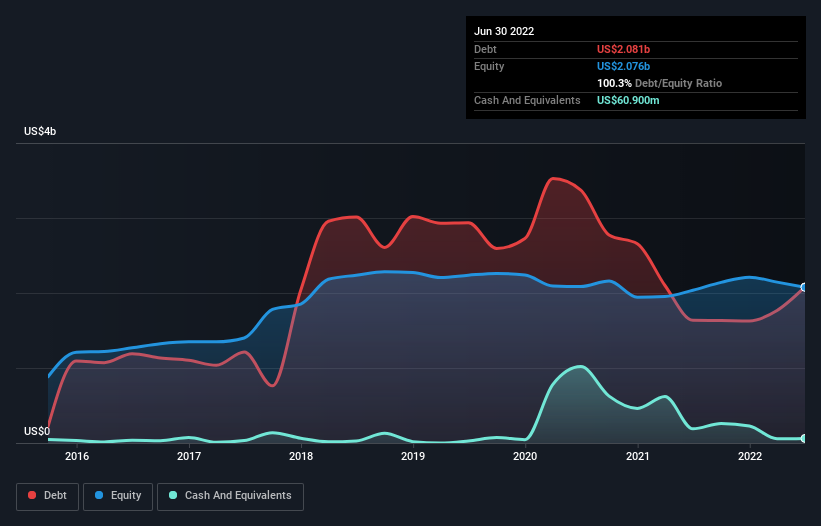Click the US$2.081b debt value
This screenshot has width=821, height=526.
click(x=623, y=49)
